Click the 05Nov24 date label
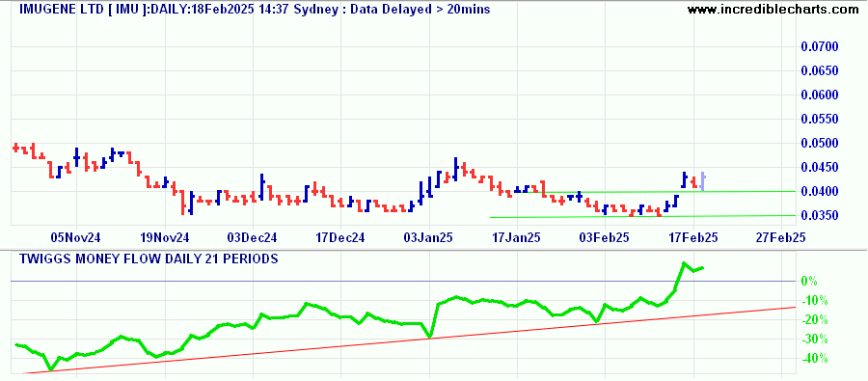The width and height of the screenshot is (868, 381). [x=76, y=238]
